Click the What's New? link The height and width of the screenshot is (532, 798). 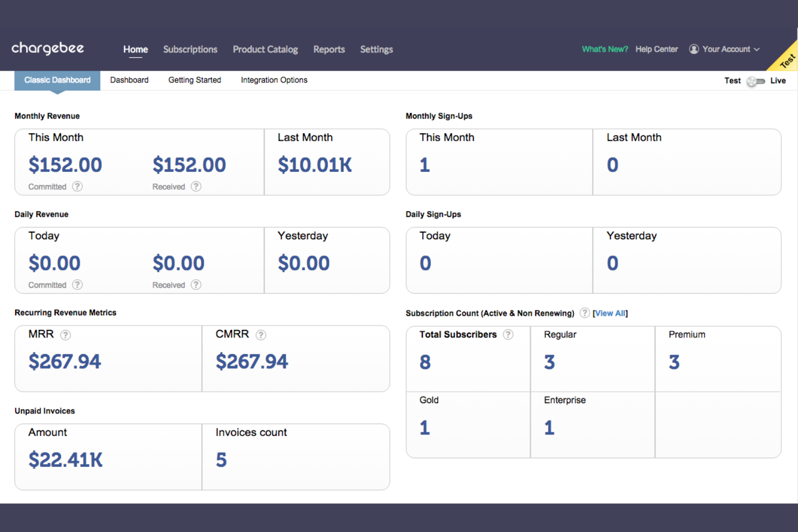tap(605, 49)
